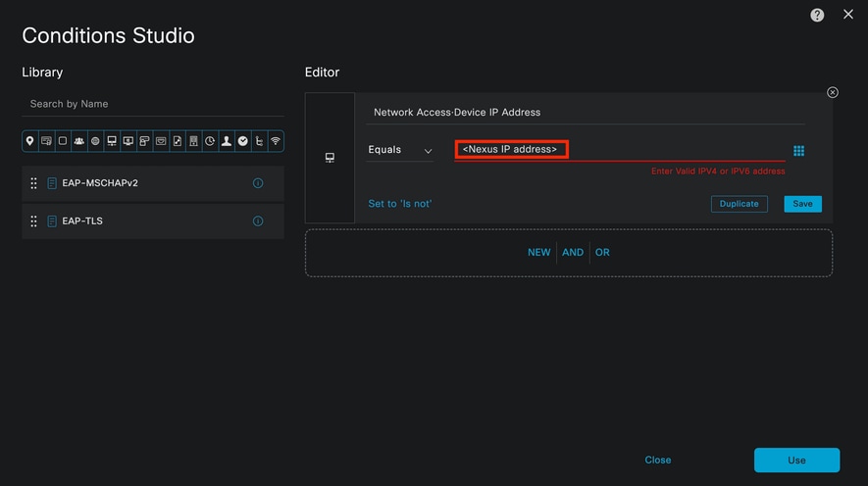Filter library by certificate card icon
Screen dimensions: 868x486
(x=46, y=141)
